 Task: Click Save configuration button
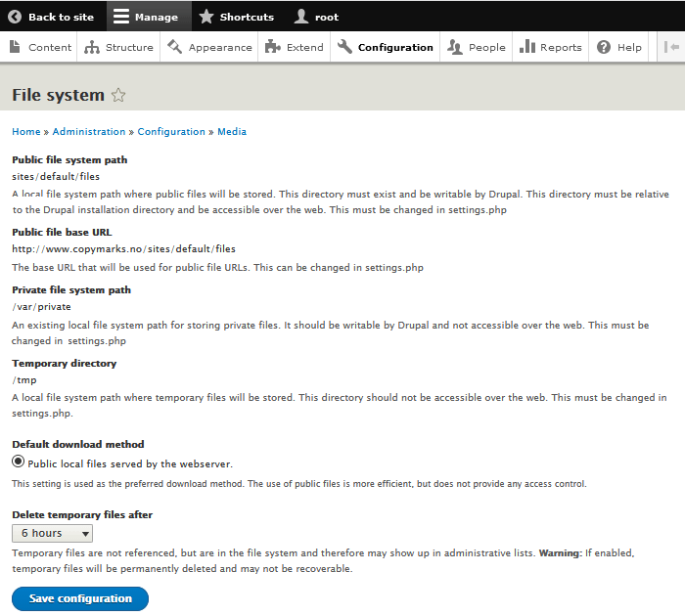coord(80,598)
